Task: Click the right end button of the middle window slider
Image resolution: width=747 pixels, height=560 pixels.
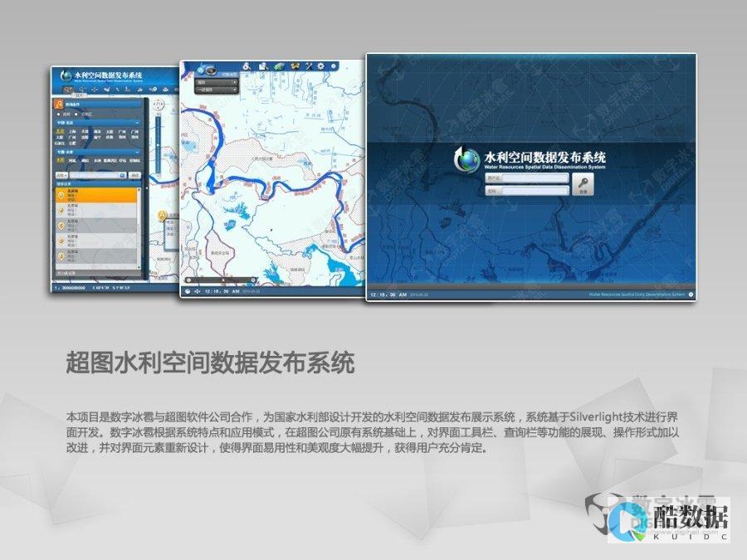Action: [x=253, y=280]
